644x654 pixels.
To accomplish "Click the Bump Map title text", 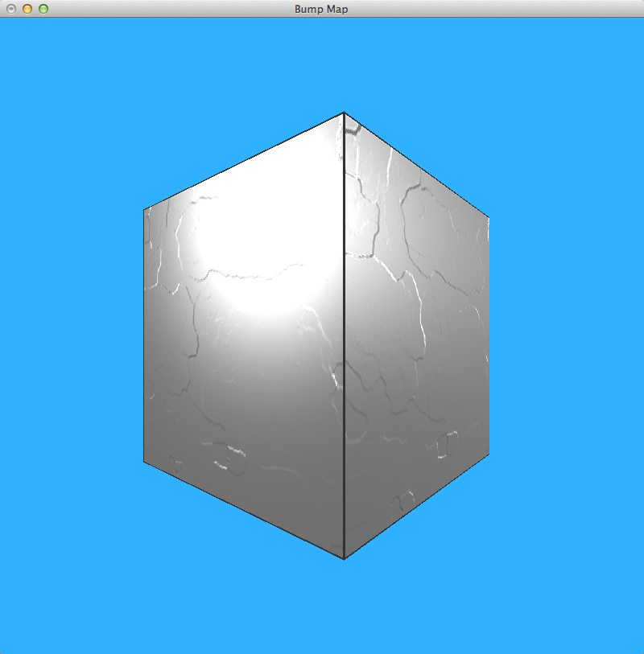I will tap(321, 9).
